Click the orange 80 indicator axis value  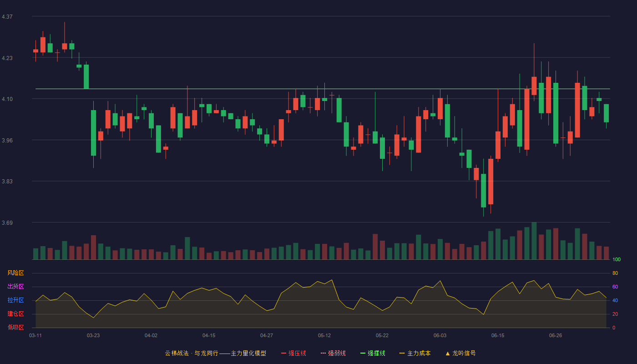pos(615,273)
